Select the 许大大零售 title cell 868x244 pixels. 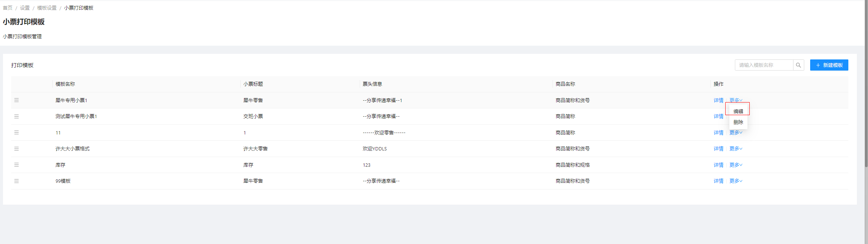(255, 149)
